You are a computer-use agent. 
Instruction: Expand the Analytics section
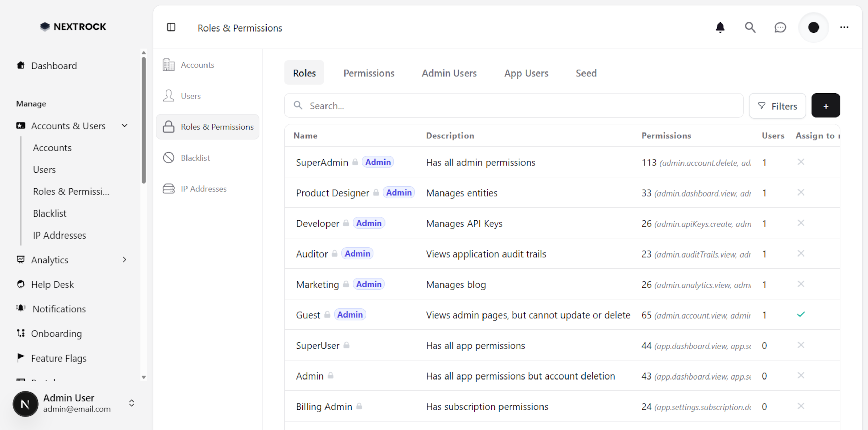pos(124,260)
